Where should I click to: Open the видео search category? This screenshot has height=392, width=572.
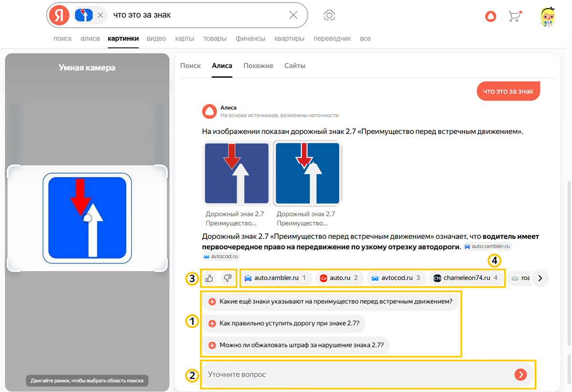click(156, 39)
